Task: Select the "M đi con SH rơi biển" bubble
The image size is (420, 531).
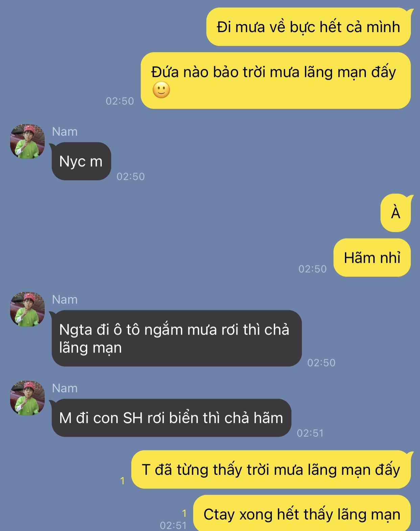Action: tap(171, 418)
